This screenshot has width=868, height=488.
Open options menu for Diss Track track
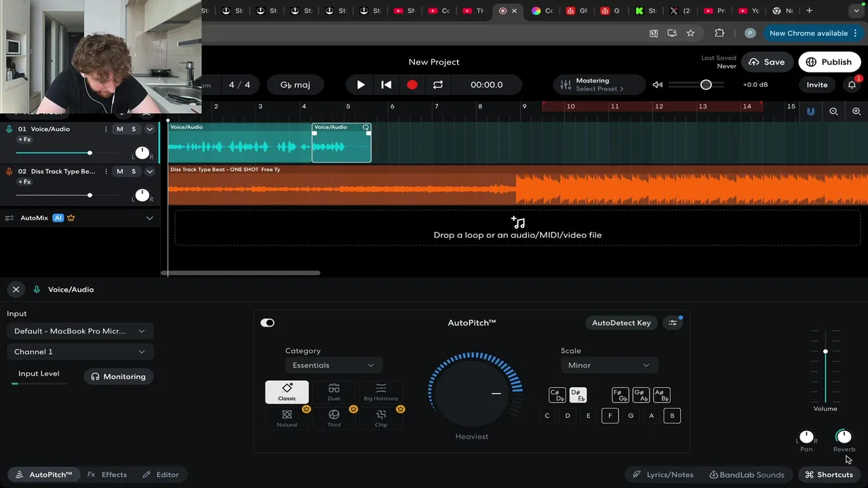click(x=106, y=171)
